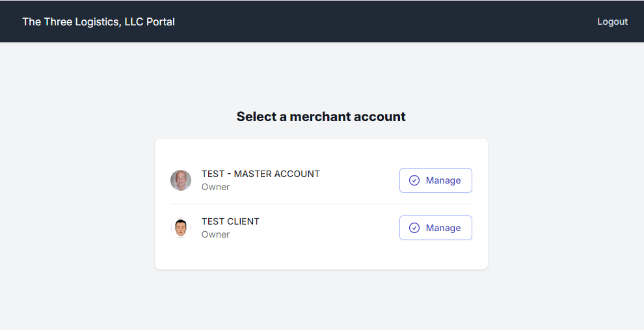
Task: Open The Three Logistics, LLC Portal home
Action: pos(98,21)
